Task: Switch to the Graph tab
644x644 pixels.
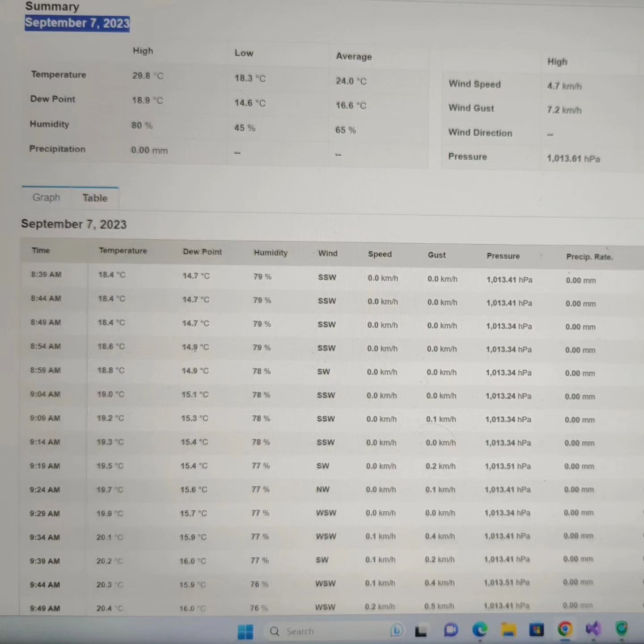Action: pos(46,197)
